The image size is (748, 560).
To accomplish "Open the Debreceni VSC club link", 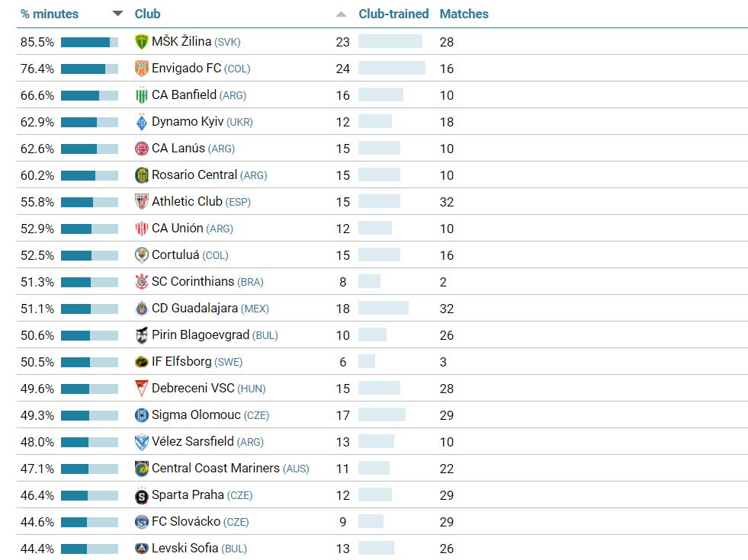I will click(194, 389).
